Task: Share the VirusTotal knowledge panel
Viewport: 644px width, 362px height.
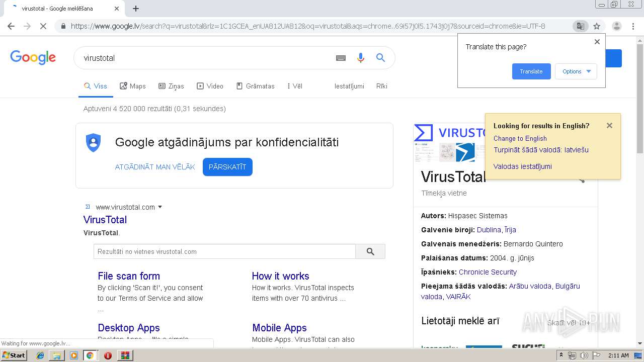Action: [x=581, y=179]
